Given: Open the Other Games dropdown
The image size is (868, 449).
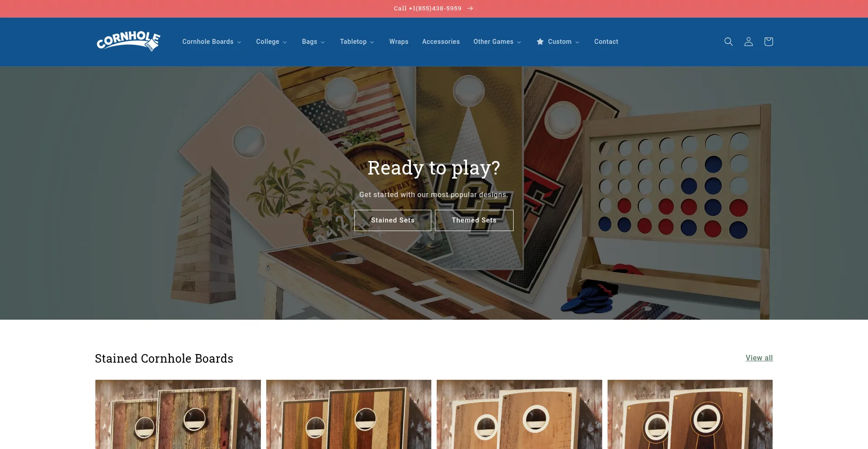Looking at the screenshot, I should click(497, 42).
